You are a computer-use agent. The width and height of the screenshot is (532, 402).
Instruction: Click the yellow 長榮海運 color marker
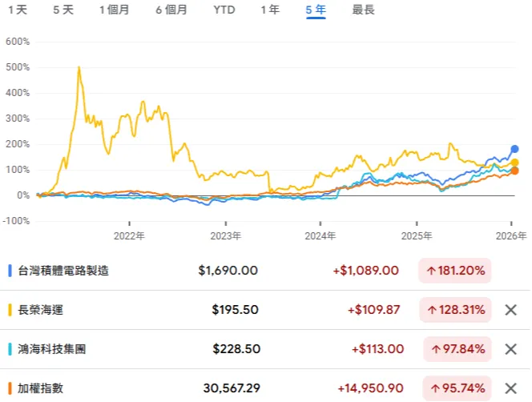(9, 310)
